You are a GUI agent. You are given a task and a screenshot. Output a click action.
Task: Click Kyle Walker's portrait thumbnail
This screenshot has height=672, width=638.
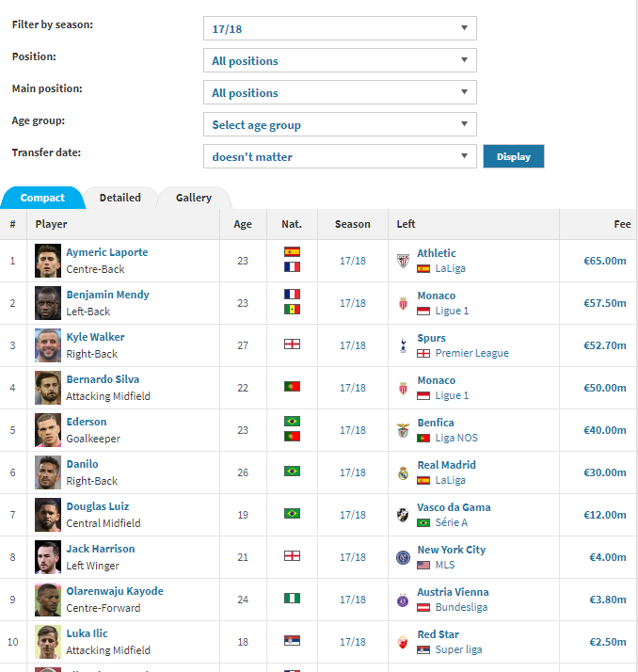(48, 345)
